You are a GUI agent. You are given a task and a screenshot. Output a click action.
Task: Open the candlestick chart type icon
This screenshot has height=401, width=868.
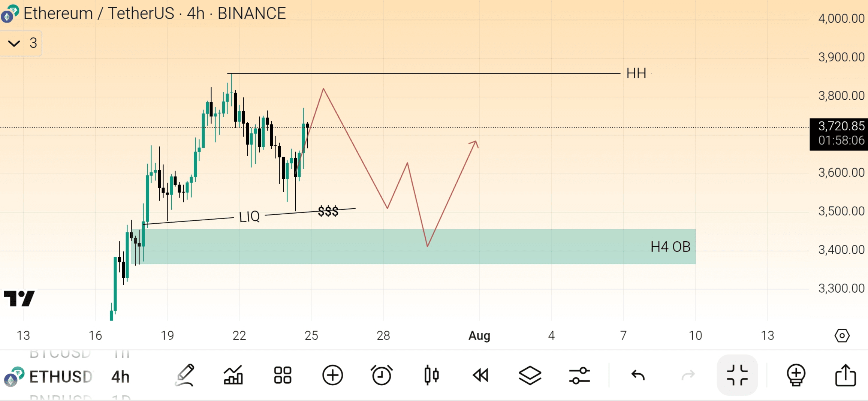coord(431,375)
